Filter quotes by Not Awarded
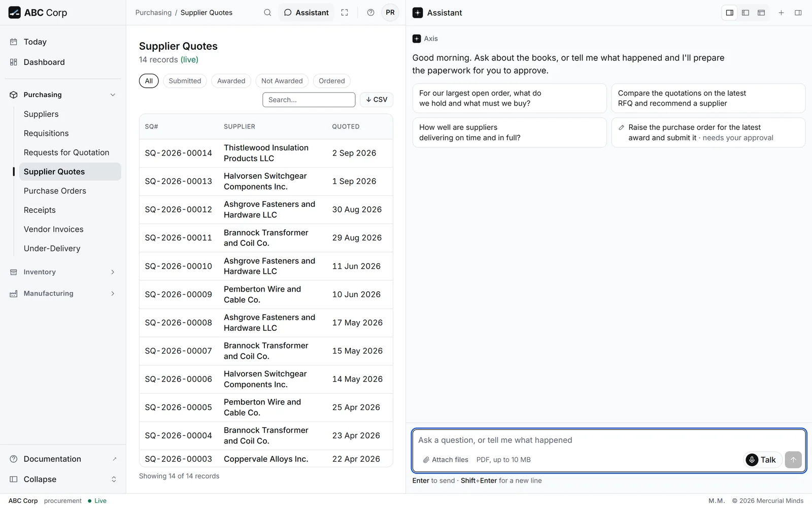The image size is (812, 508). tap(282, 81)
